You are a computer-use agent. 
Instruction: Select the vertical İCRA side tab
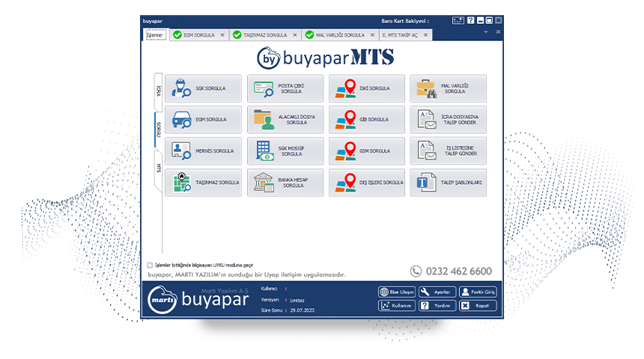pos(159,91)
